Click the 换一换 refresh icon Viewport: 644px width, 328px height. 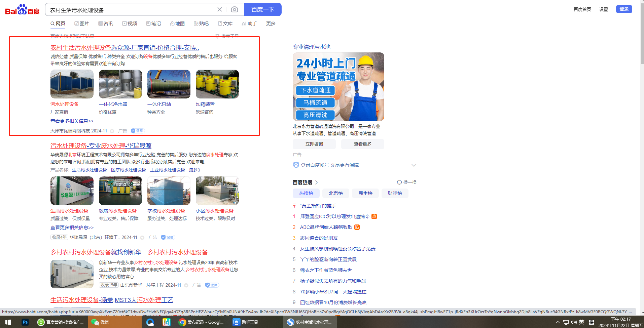(x=399, y=182)
